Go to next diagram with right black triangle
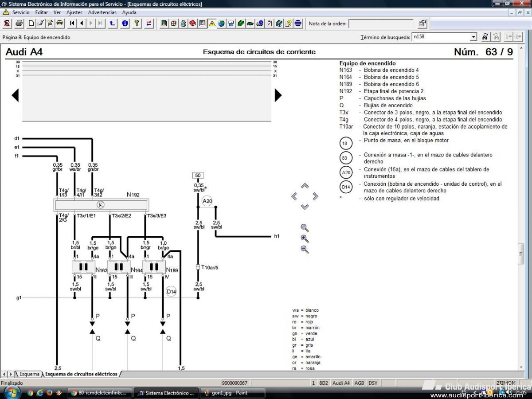Viewport: 532px width, 399px height. click(278, 95)
